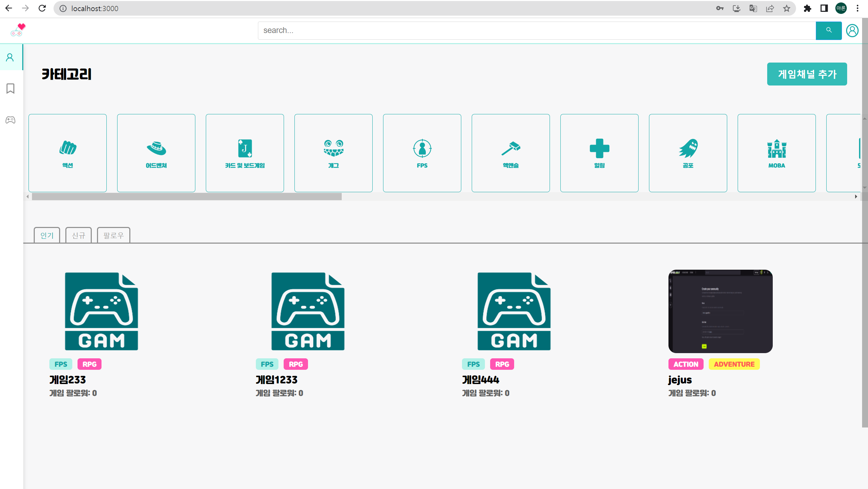Pick the 호러 ghost category card

[x=688, y=153]
